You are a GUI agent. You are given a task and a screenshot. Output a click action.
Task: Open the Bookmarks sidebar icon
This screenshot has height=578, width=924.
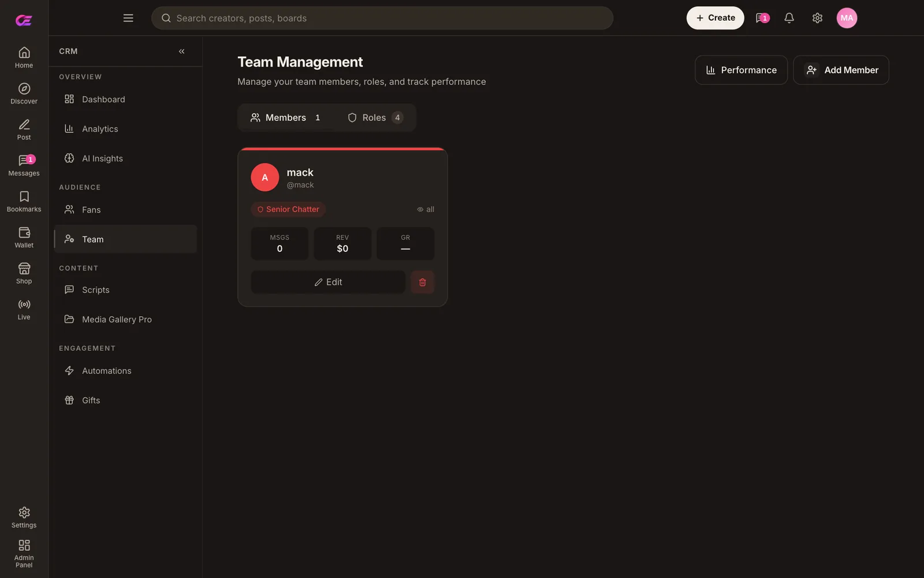(24, 201)
